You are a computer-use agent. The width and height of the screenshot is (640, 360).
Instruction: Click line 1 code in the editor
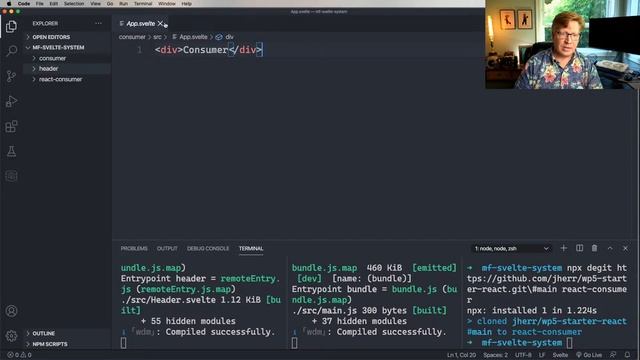pyautogui.click(x=209, y=50)
